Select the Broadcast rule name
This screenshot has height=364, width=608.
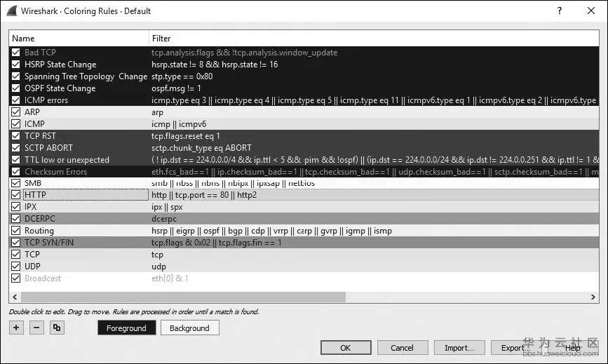43,278
